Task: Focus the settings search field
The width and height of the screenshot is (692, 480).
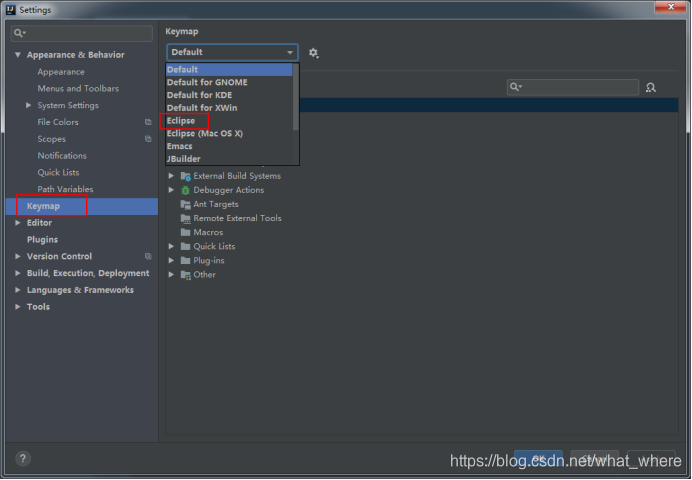Action: [82, 33]
